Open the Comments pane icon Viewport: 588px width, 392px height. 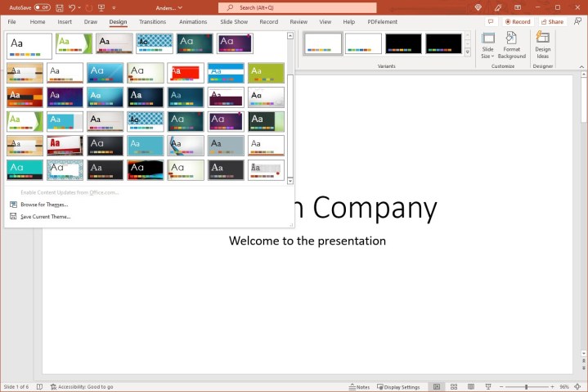(x=491, y=22)
